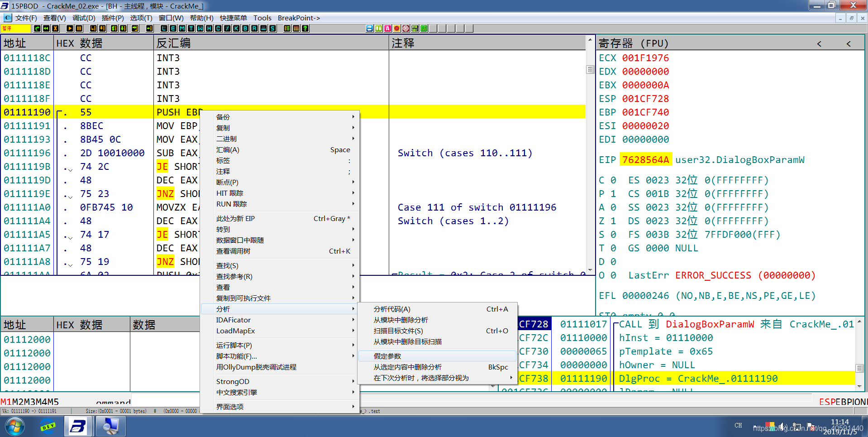Click the green trace over toolbar icon
Image resolution: width=868 pixels, height=437 pixels.
(x=124, y=28)
